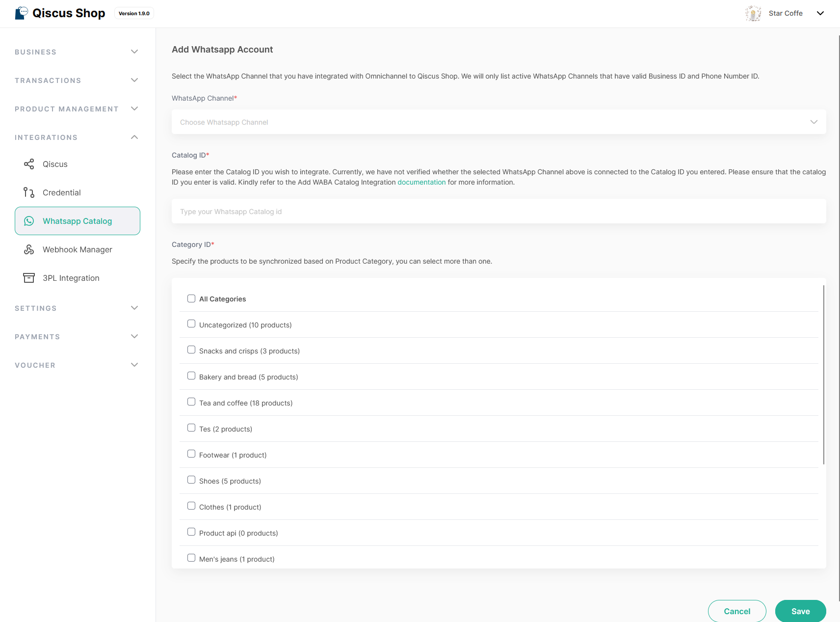Click the Webhook Manager icon
Screen dimensions: 840x622
pos(29,249)
